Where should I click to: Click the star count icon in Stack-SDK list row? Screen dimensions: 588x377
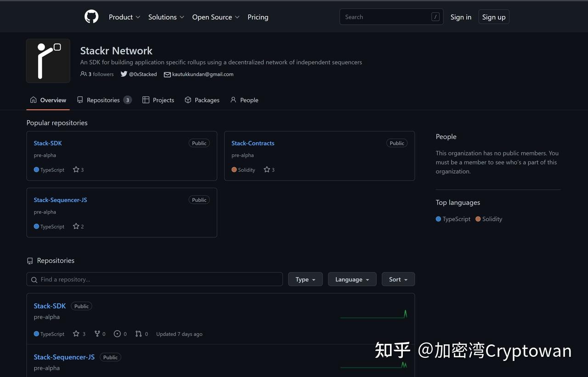tap(76, 334)
